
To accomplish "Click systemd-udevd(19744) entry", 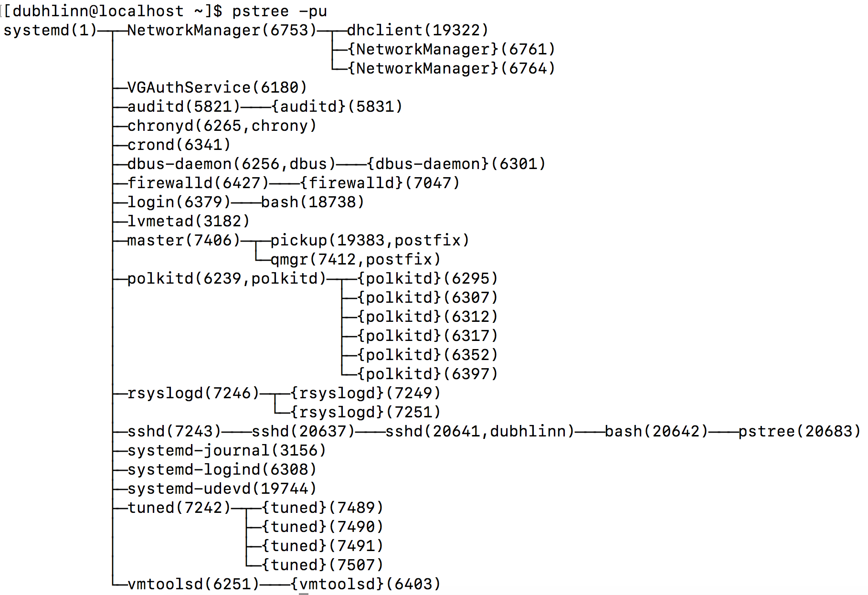I will (222, 489).
